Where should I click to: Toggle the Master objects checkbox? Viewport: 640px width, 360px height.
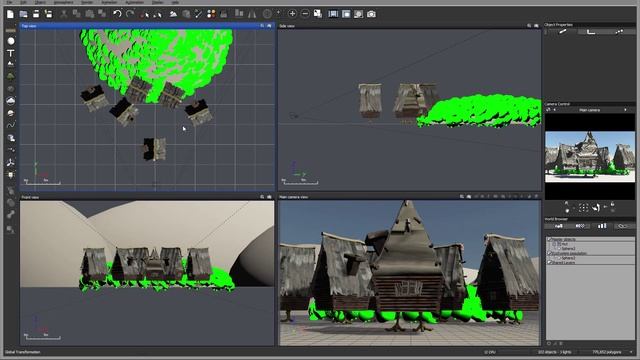click(x=549, y=239)
